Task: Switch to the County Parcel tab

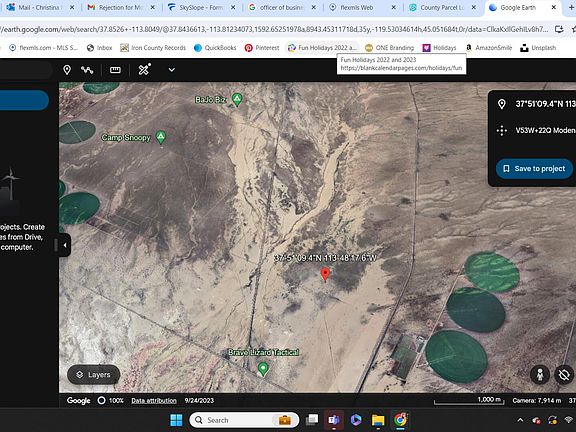Action: [443, 7]
